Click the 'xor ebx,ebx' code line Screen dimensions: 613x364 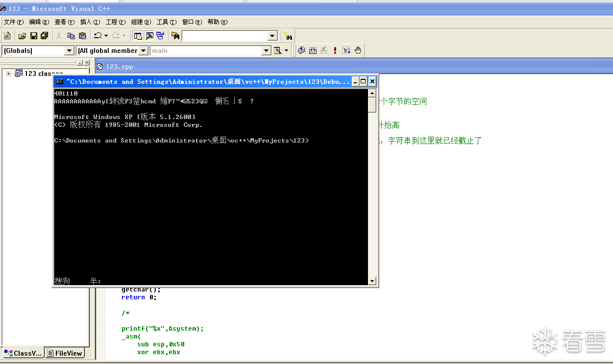pyautogui.click(x=159, y=352)
